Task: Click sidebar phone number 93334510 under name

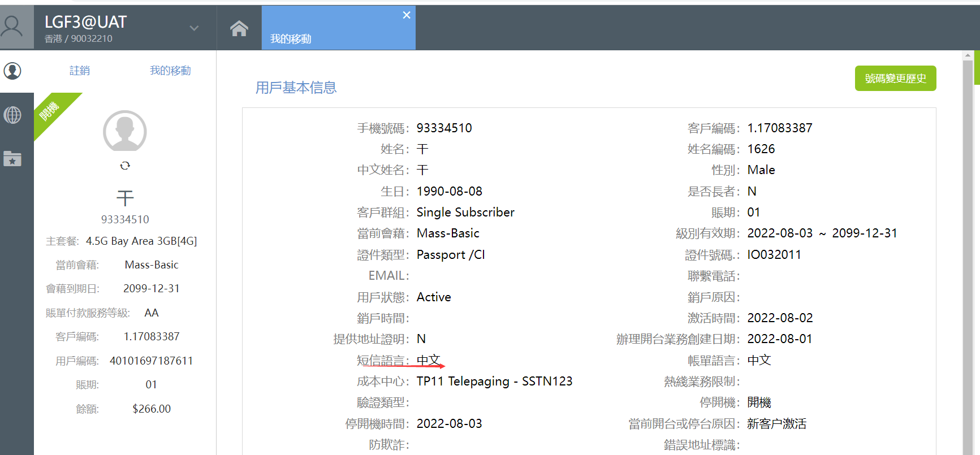Action: tap(125, 219)
